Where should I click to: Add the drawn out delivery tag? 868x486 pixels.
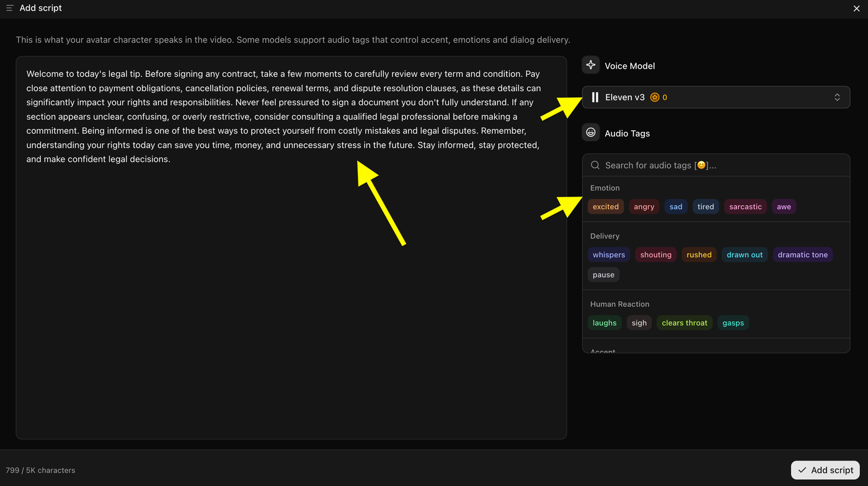(x=745, y=255)
